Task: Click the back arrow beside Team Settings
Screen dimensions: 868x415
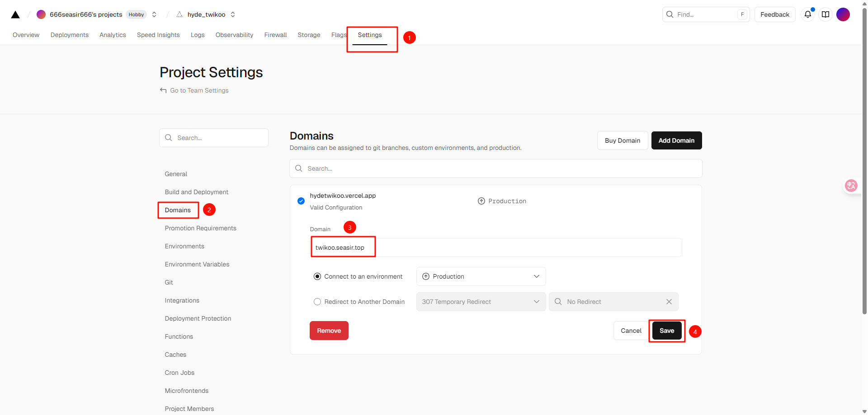Action: click(x=163, y=90)
